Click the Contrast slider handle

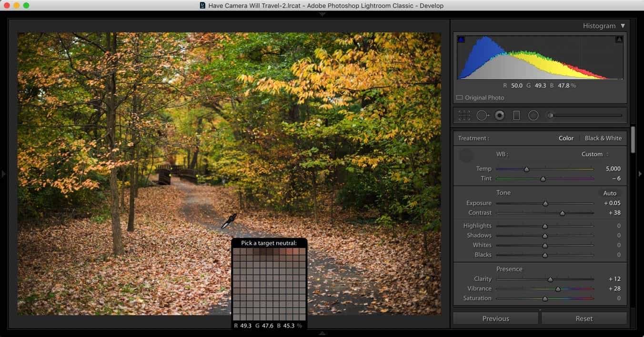point(562,213)
